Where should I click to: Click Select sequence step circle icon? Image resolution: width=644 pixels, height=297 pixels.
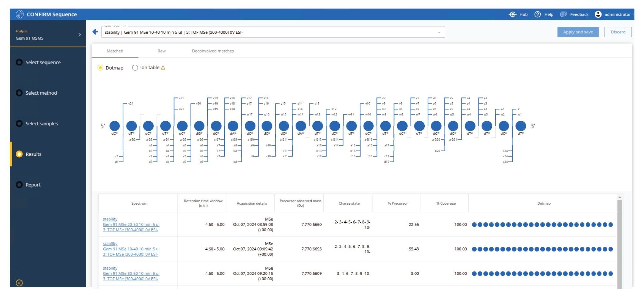tap(19, 62)
